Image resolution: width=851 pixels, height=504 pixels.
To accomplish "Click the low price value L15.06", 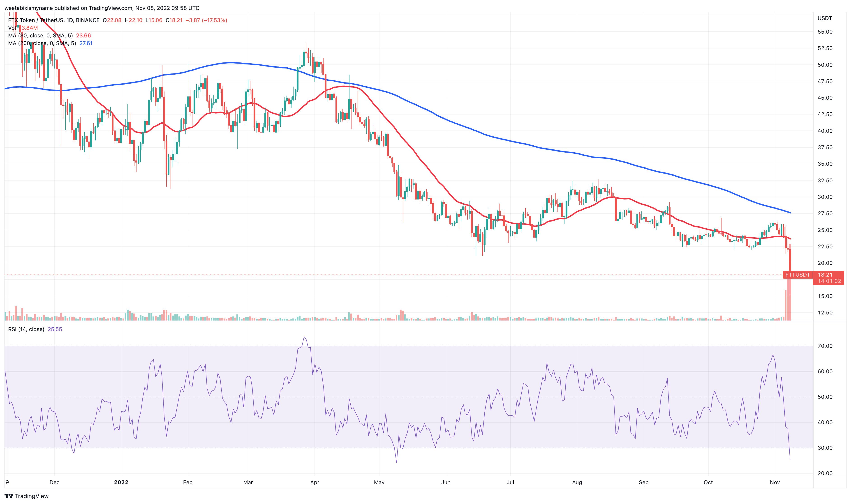I will pyautogui.click(x=154, y=20).
